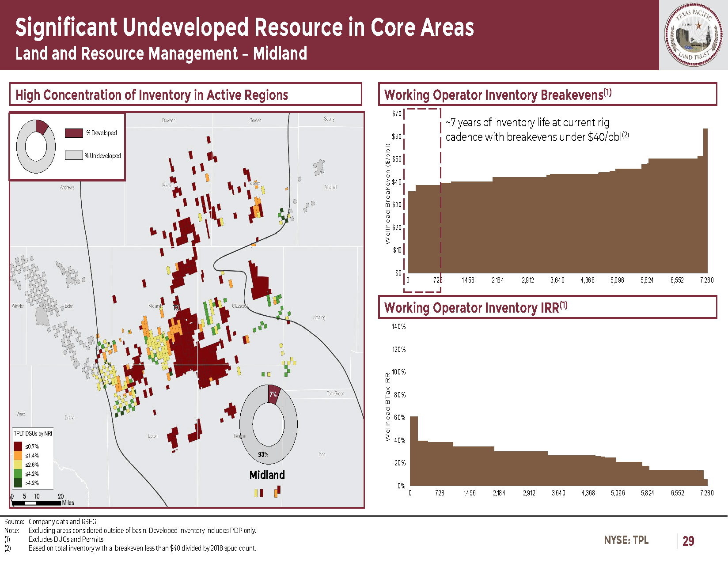
Task: Click the donut chart in top-left legend
Action: pos(36,146)
